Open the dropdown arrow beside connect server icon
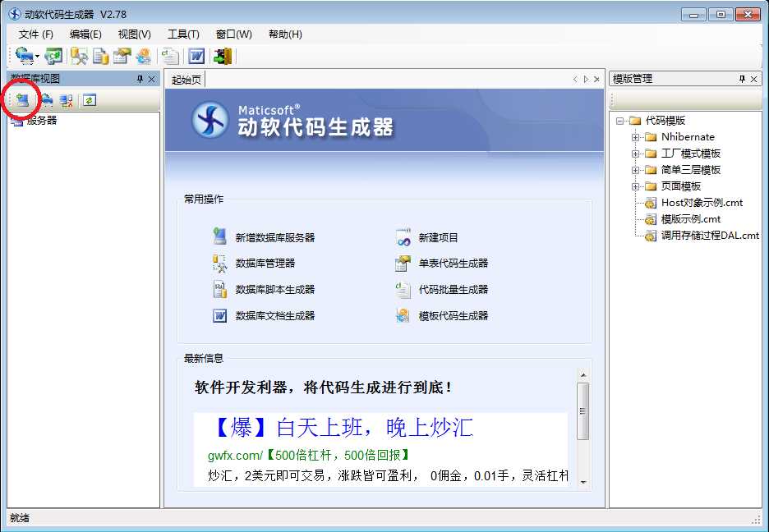769x532 pixels. [37, 57]
